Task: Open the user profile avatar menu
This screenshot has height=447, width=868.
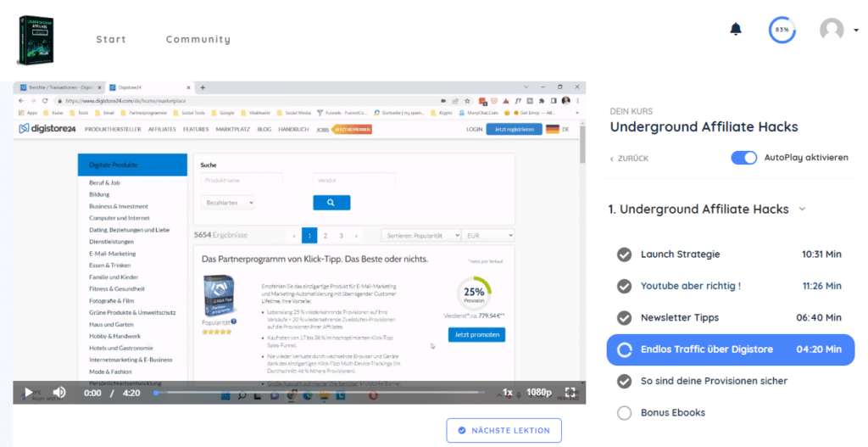Action: point(832,30)
